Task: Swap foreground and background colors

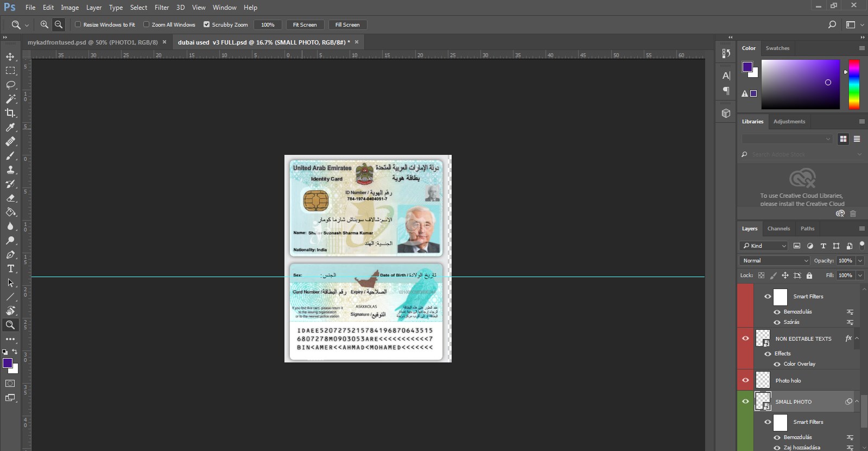Action: coord(15,352)
